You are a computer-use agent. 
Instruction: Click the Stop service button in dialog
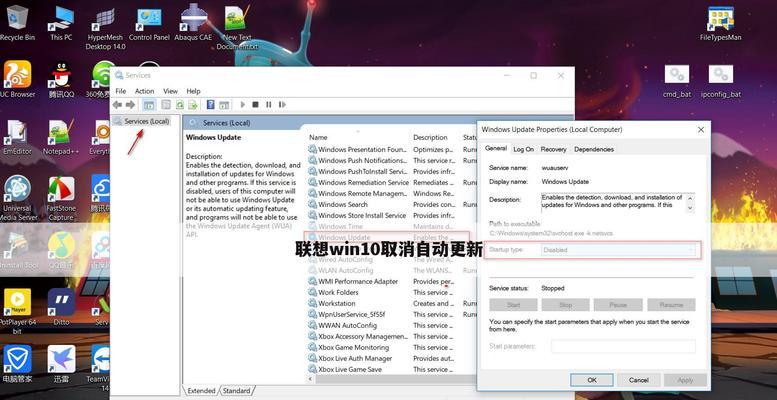pos(565,305)
